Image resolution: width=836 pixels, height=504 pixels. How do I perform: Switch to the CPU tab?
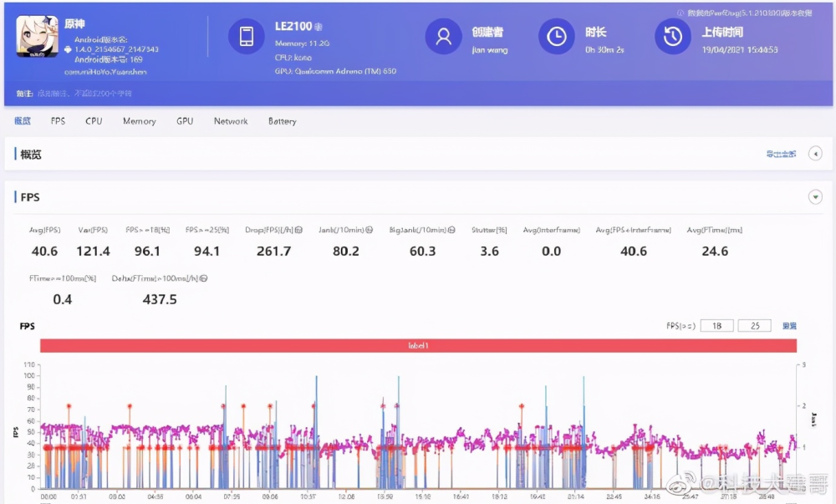94,121
